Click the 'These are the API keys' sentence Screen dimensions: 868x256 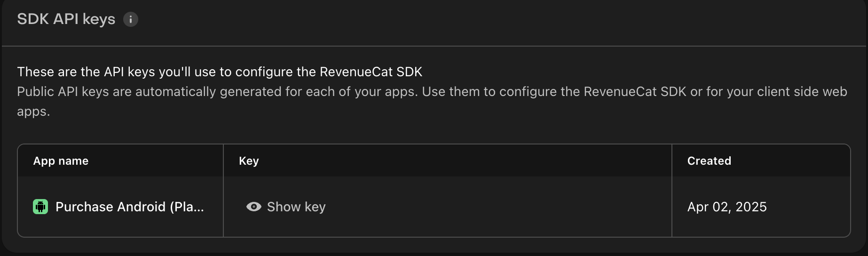(220, 72)
